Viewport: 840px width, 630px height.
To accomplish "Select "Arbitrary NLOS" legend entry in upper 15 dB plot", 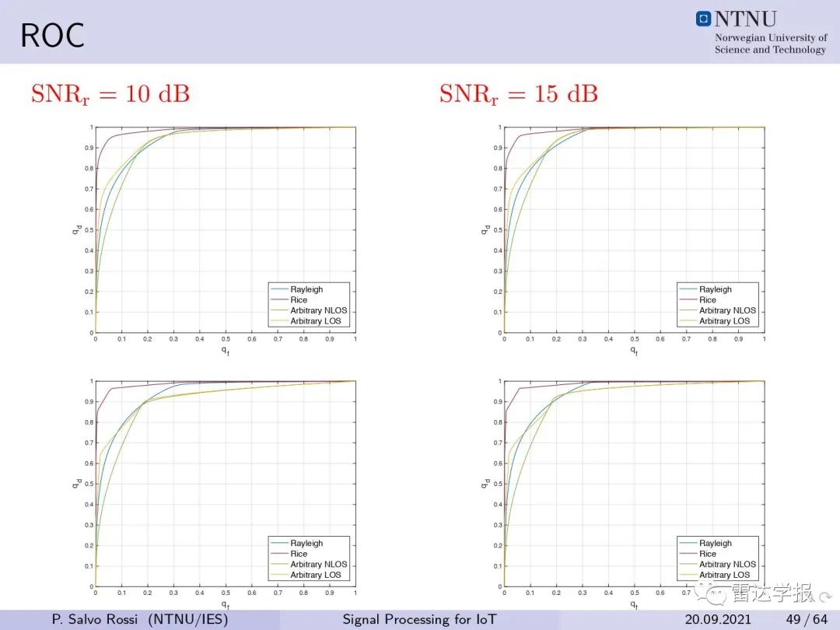I will click(x=727, y=310).
